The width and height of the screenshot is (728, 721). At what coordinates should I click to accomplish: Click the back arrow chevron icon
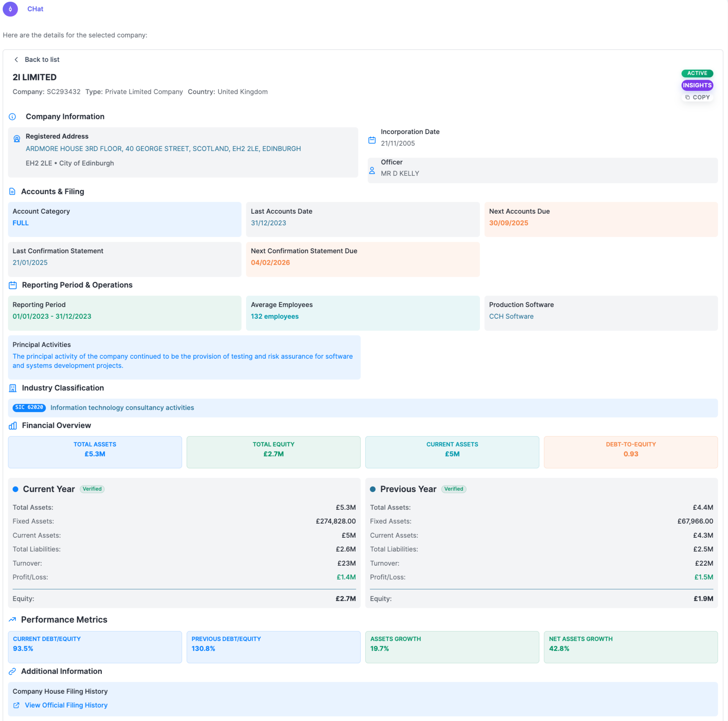pos(16,59)
